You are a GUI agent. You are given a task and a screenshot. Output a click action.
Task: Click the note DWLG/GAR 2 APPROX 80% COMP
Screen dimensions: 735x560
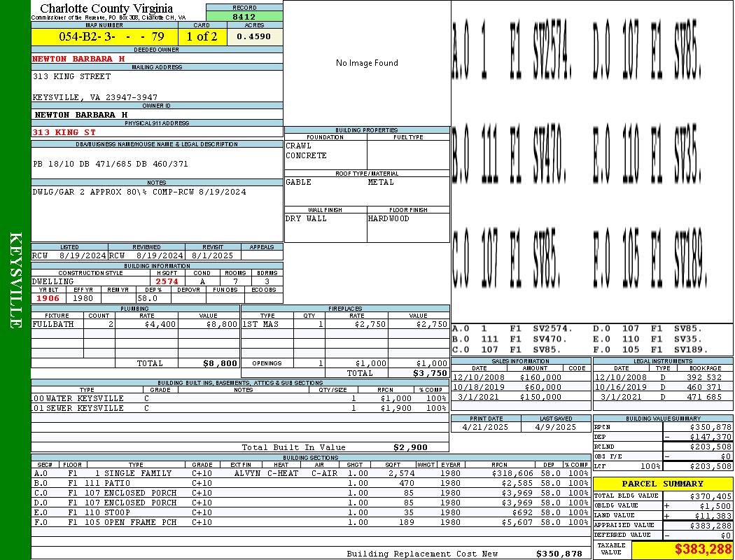click(x=139, y=192)
